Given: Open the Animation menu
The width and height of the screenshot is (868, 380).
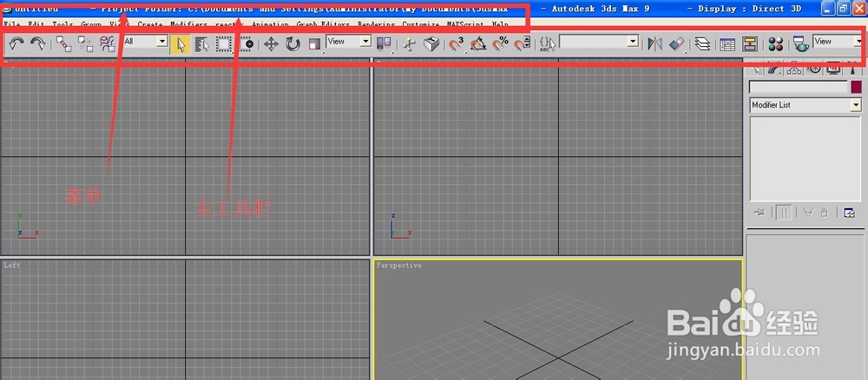Looking at the screenshot, I should click(270, 25).
